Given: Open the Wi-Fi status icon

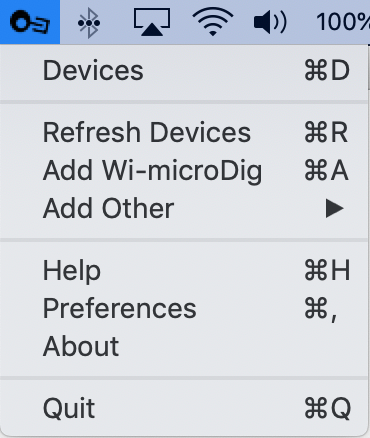Looking at the screenshot, I should coord(213,22).
